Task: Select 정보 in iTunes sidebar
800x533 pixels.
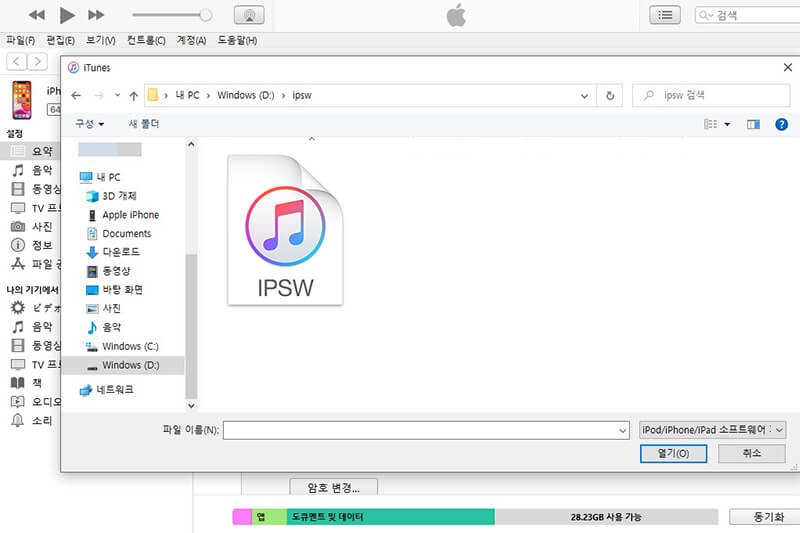Action: pyautogui.click(x=32, y=245)
